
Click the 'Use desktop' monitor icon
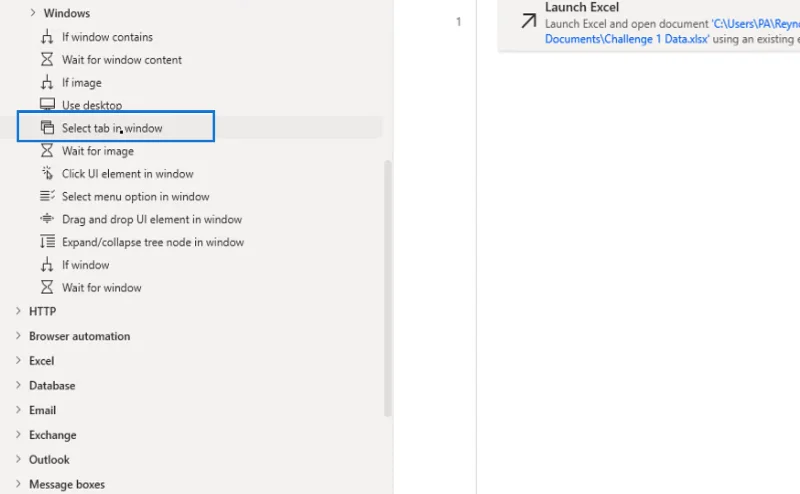(x=47, y=105)
